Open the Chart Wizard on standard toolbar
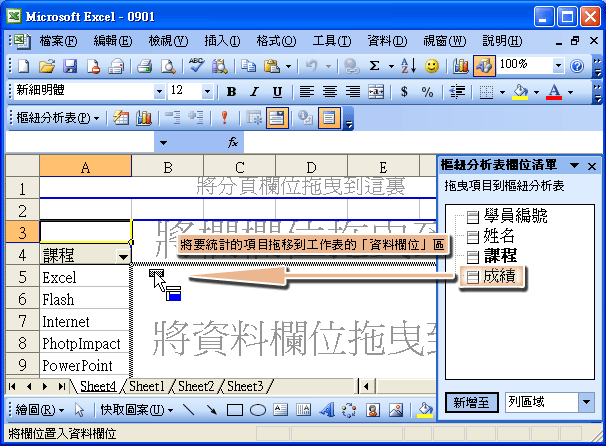Screen dimensions: 606x446 click(x=460, y=66)
